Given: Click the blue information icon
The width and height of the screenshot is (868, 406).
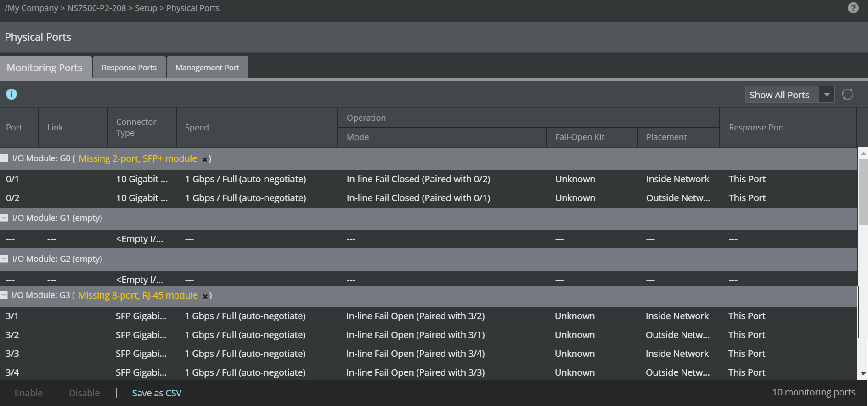Looking at the screenshot, I should tap(11, 94).
